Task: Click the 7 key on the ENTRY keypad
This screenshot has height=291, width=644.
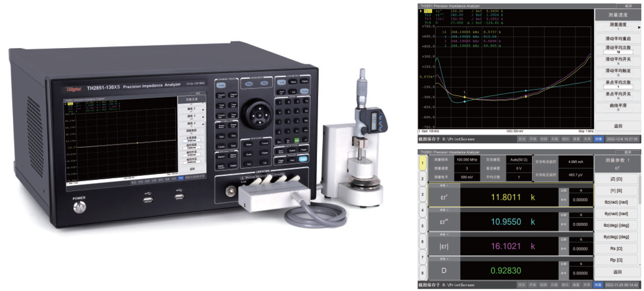Action: pyautogui.click(x=279, y=102)
